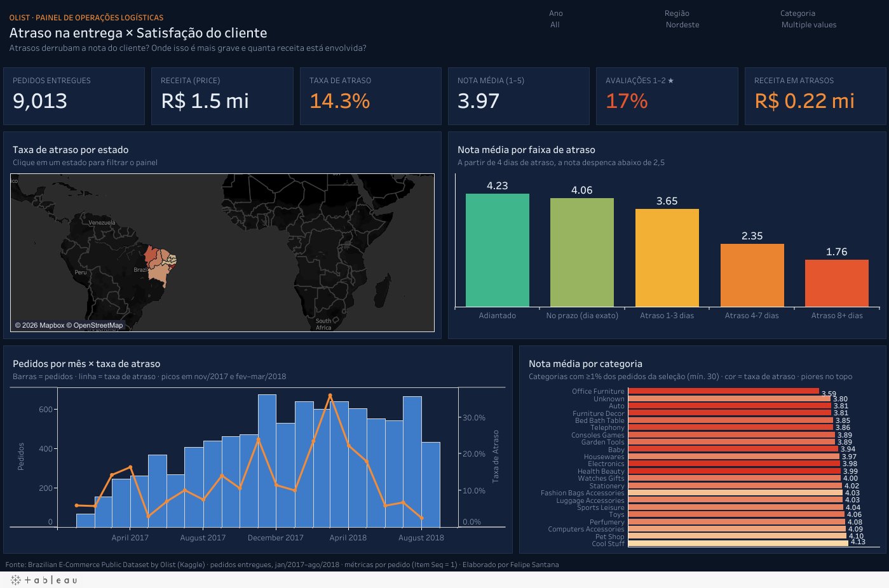
Task: Click the Tableau logo in the footer
Action: click(x=44, y=580)
